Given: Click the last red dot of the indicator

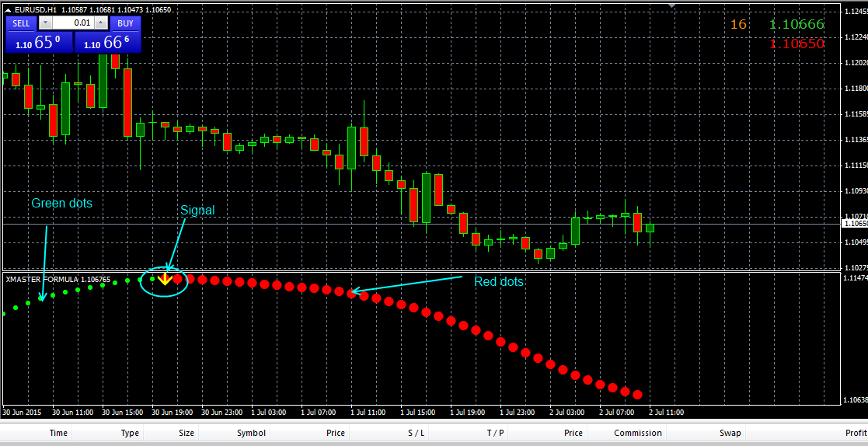Looking at the screenshot, I should coord(637,395).
